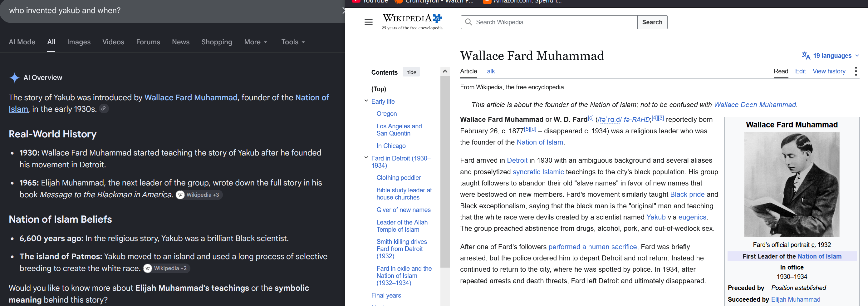868x306 pixels.
Task: Open the News tab
Action: coord(181,42)
